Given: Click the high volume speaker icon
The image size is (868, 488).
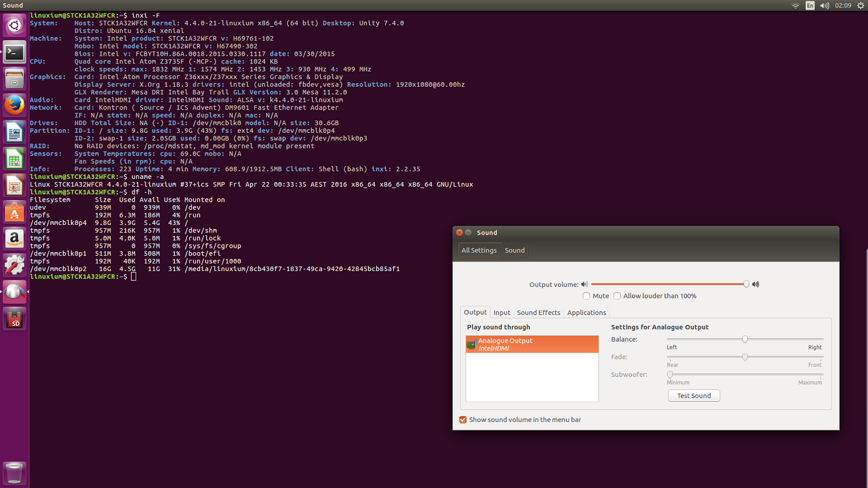Looking at the screenshot, I should [755, 284].
